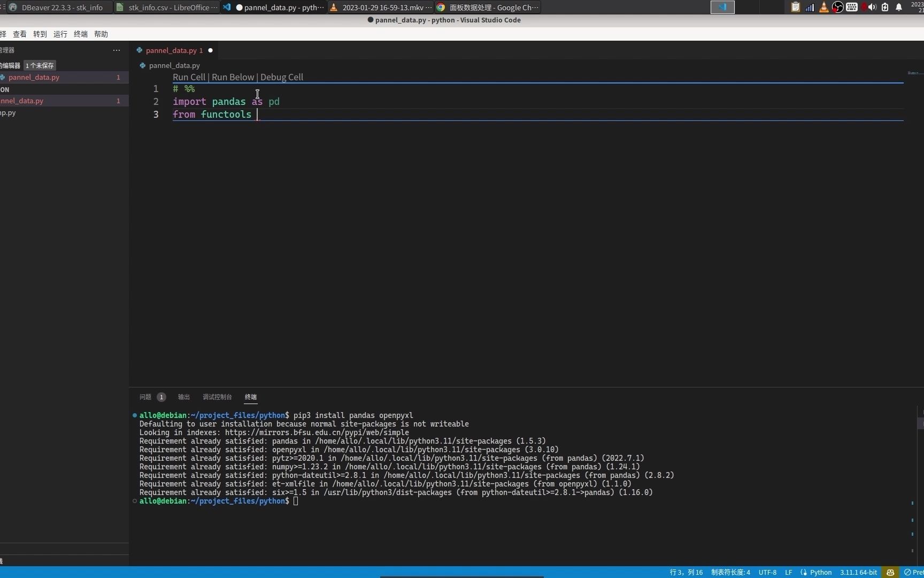Select the Python language mode

pos(821,572)
